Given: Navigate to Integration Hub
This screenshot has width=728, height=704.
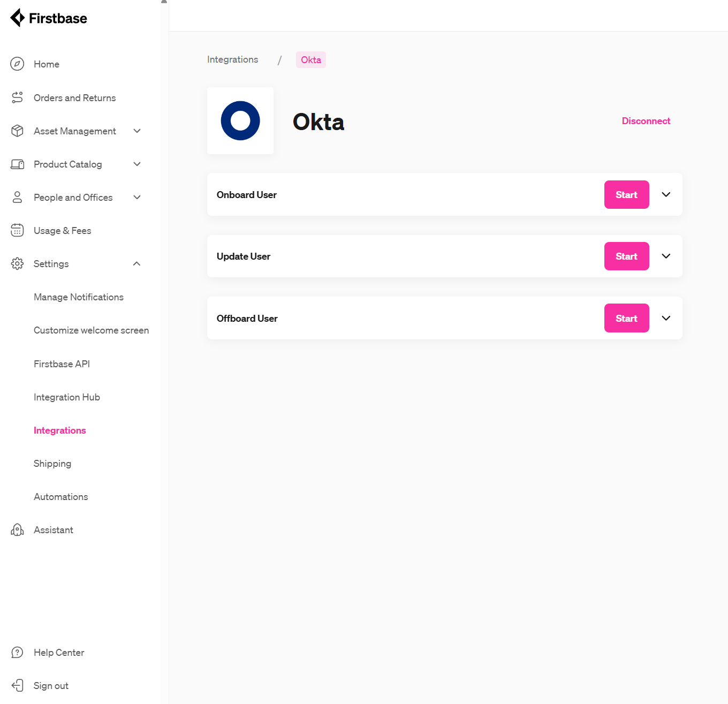Looking at the screenshot, I should [x=66, y=397].
